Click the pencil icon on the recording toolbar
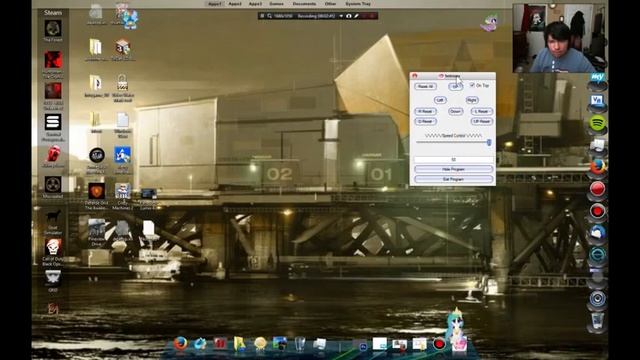Viewport: 640px width, 360px height. tap(356, 16)
